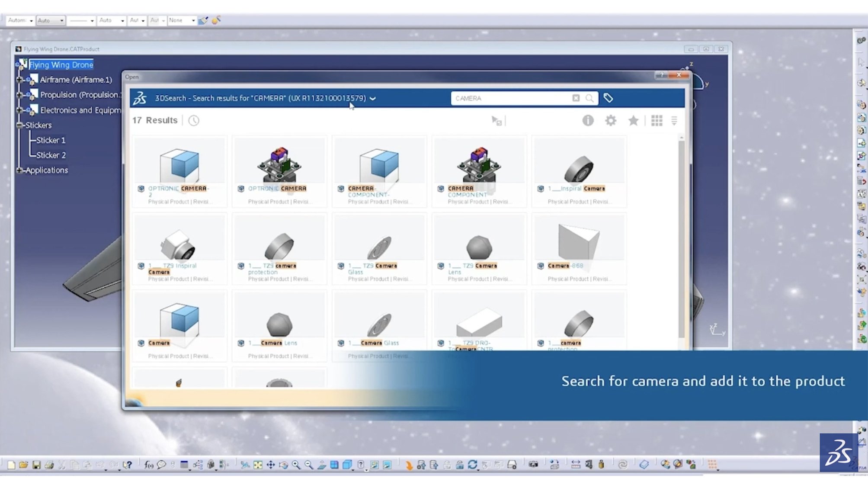Click the results panel vertical scrollbar
The image size is (868, 488).
coord(681,238)
